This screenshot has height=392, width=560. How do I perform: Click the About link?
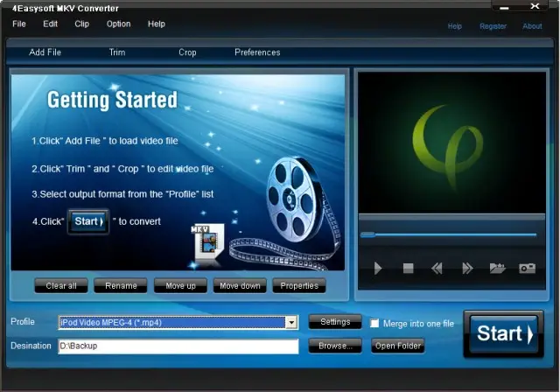[x=532, y=26]
